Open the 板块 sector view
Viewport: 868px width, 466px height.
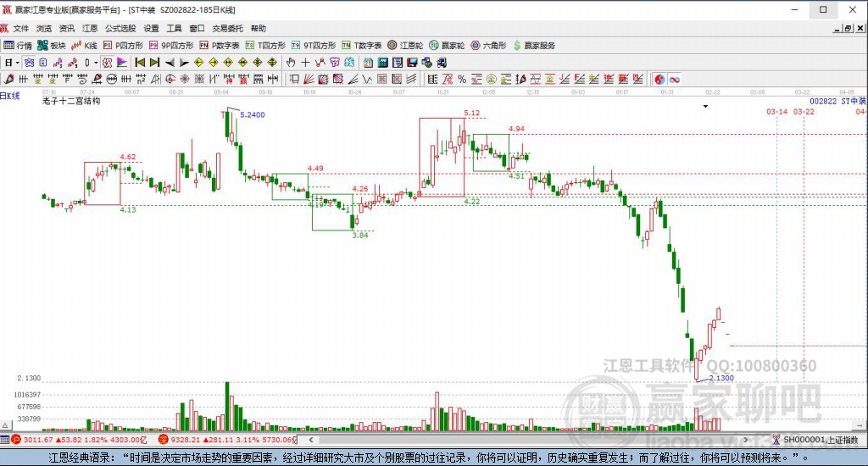[52, 46]
